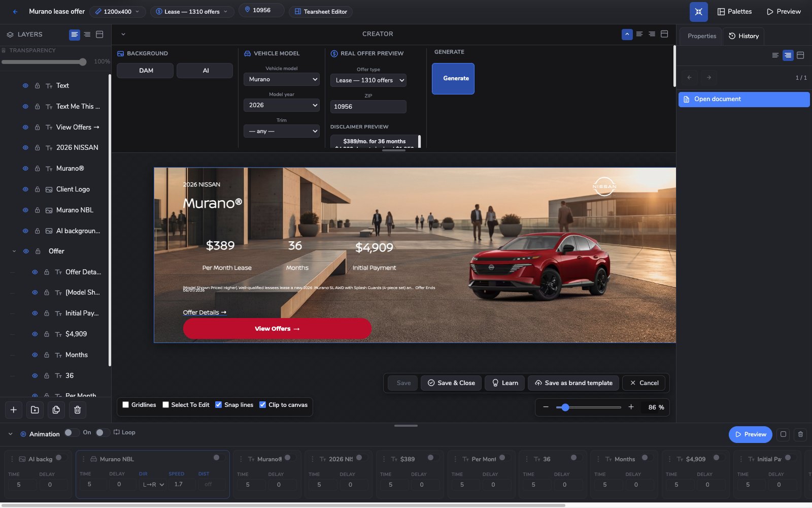Adjust the canvas zoom slider

(x=589, y=407)
